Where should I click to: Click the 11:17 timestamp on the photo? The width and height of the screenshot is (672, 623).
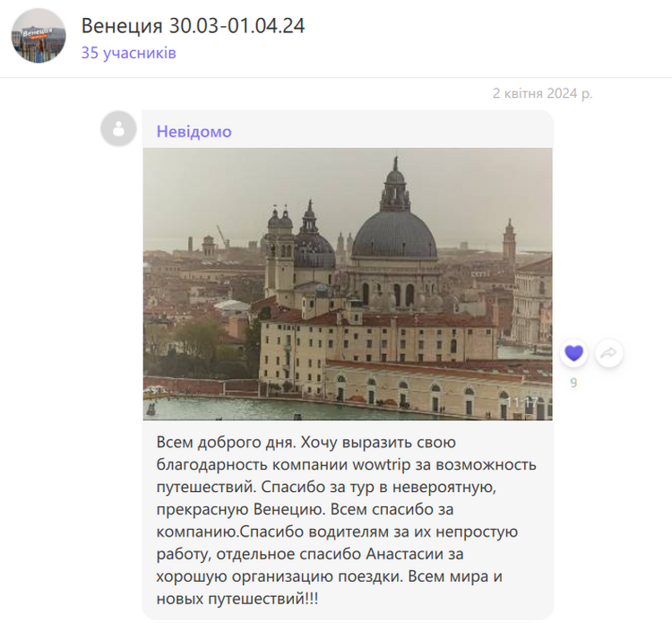[x=521, y=402]
